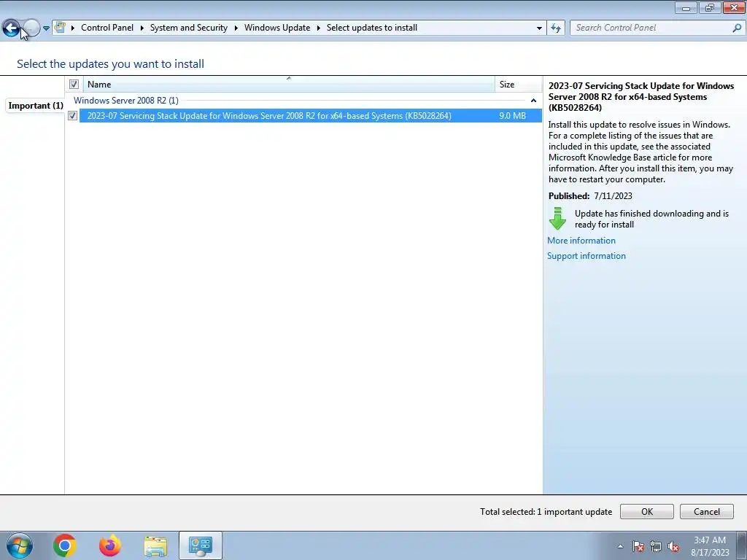This screenshot has height=560, width=747.
Task: Click the Show desktop strip
Action: pos(742,545)
